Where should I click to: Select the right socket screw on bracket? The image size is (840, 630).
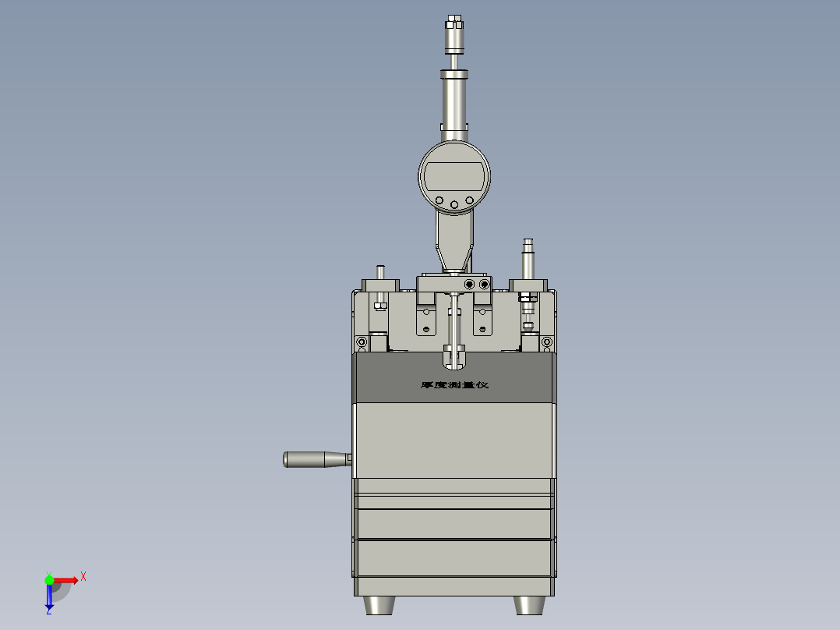[484, 284]
